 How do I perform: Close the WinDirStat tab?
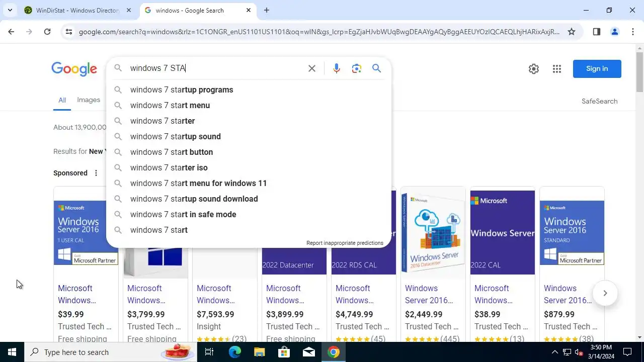point(129,10)
